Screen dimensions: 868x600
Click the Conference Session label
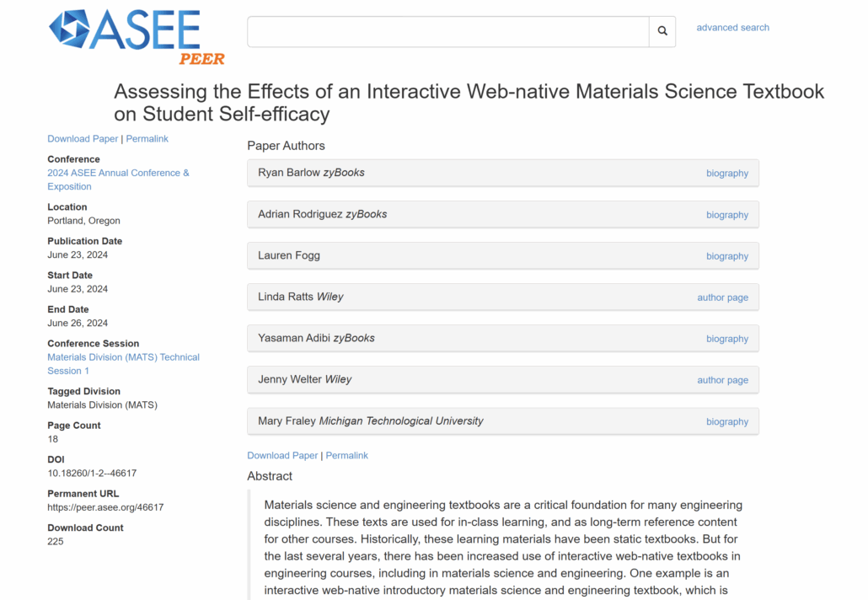click(x=93, y=344)
